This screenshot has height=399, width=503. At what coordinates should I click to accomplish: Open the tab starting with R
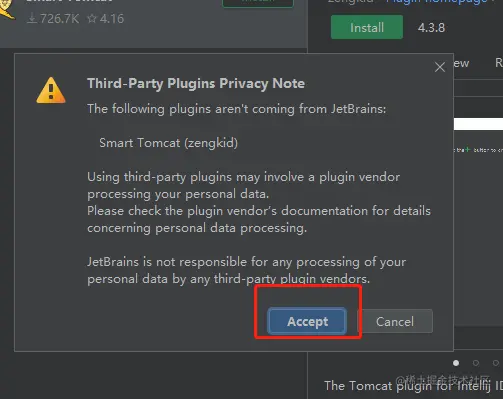pos(499,63)
